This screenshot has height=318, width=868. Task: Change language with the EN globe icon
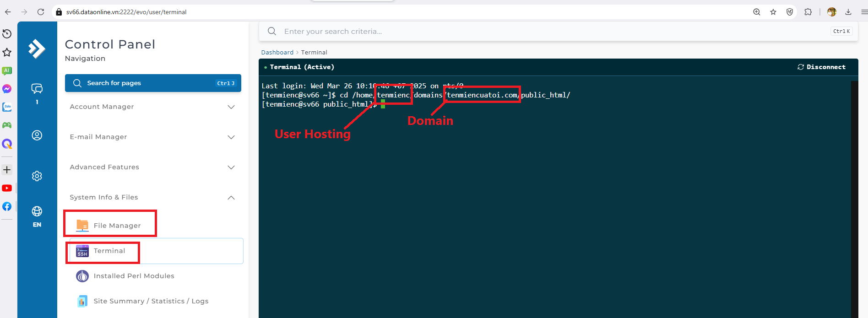pyautogui.click(x=37, y=216)
